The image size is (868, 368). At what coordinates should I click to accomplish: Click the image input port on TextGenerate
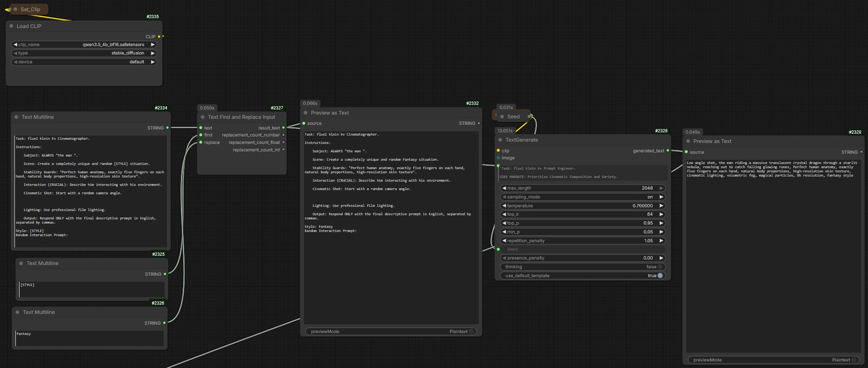tap(498, 158)
